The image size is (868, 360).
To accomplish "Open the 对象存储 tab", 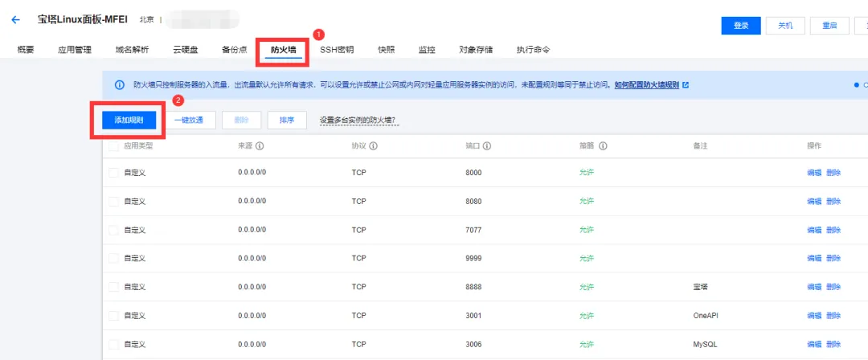I will [476, 49].
